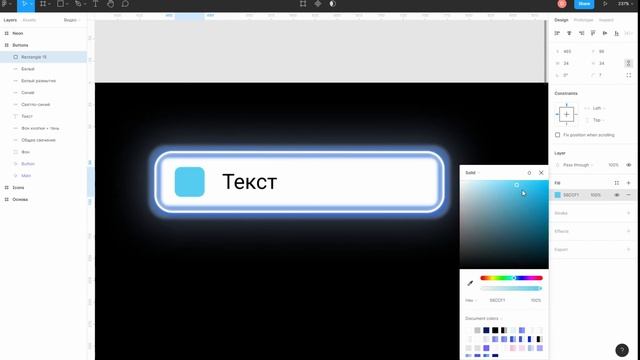Click the opacity slider in color picker
Viewport: 640px width, 360px height.
(511, 288)
